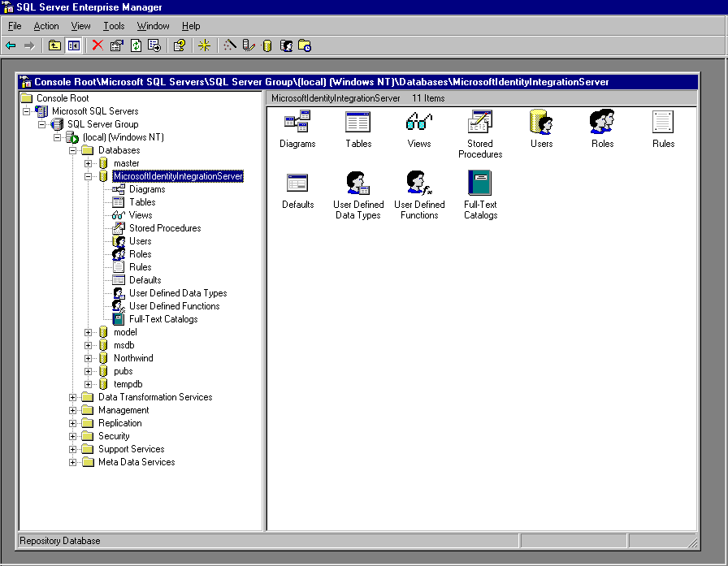Open the Diagrams icon in right pane
This screenshot has width=728, height=566.
tap(297, 122)
